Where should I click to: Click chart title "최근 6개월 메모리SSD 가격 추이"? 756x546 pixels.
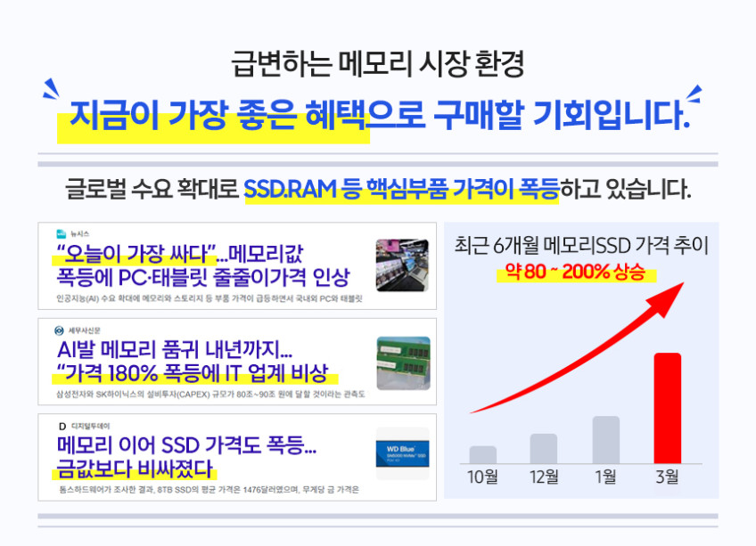point(581,246)
